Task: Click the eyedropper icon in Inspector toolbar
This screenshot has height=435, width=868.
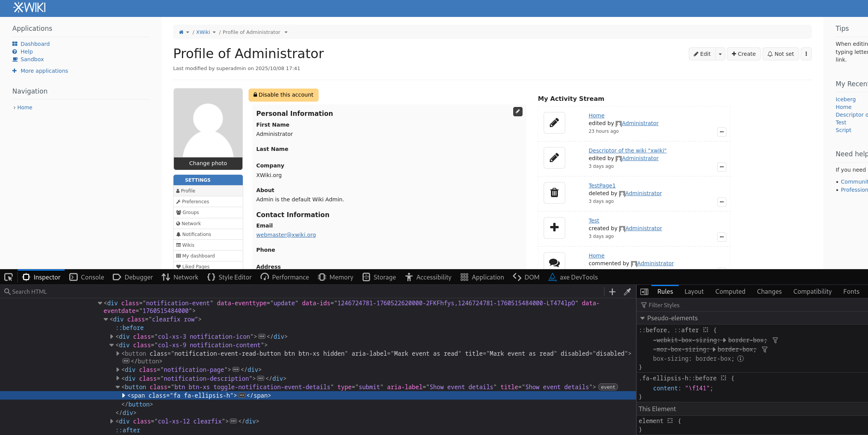Action: click(627, 292)
